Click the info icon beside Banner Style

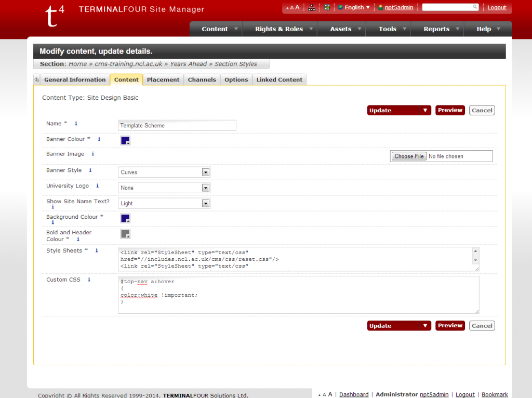pos(90,170)
